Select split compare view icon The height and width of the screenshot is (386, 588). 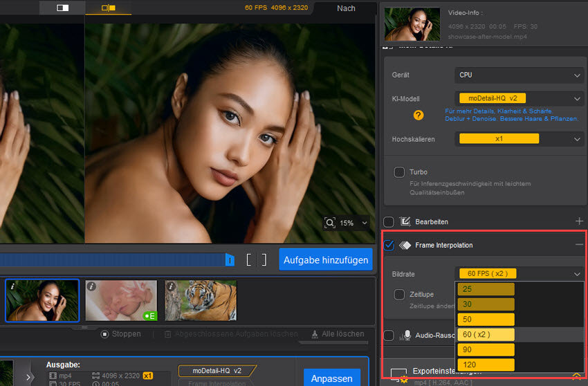[x=109, y=8]
